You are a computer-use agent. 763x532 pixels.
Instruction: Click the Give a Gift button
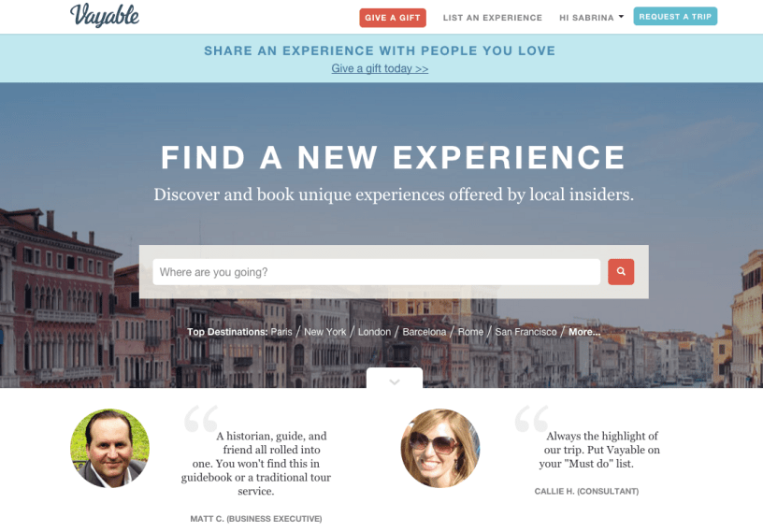click(x=393, y=18)
